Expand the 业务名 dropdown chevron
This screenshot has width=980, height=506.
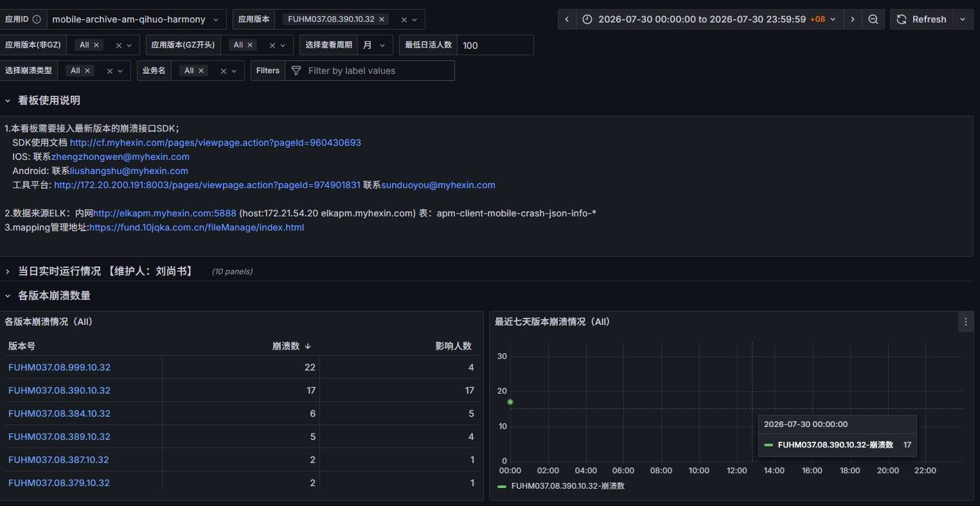pos(234,71)
